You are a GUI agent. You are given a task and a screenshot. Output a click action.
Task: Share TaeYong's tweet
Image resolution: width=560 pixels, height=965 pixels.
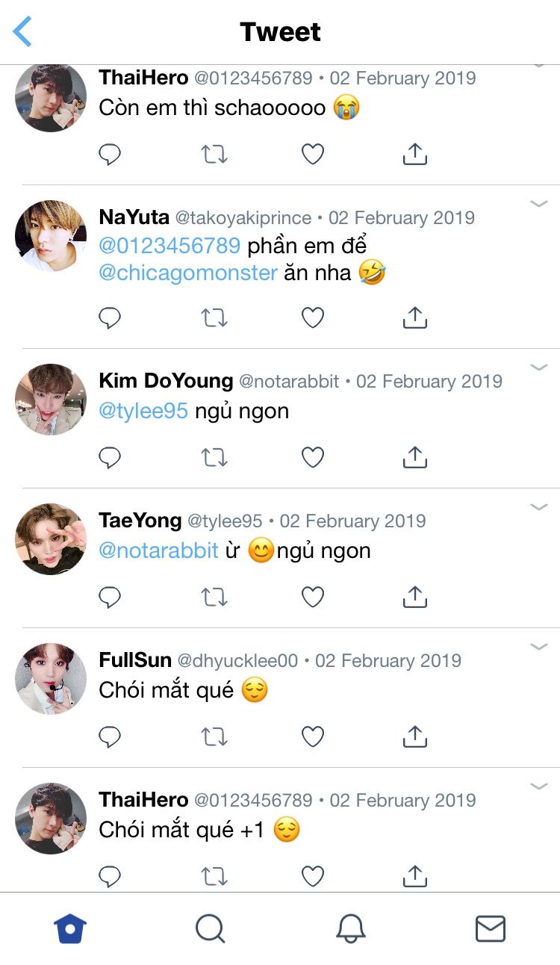tap(414, 597)
